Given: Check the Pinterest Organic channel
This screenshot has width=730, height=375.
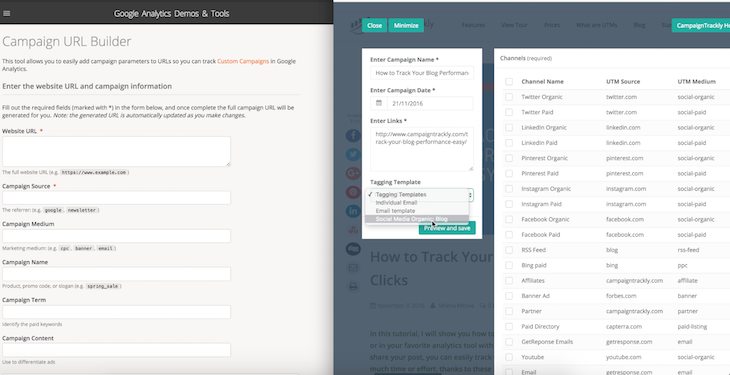Looking at the screenshot, I should [509, 158].
